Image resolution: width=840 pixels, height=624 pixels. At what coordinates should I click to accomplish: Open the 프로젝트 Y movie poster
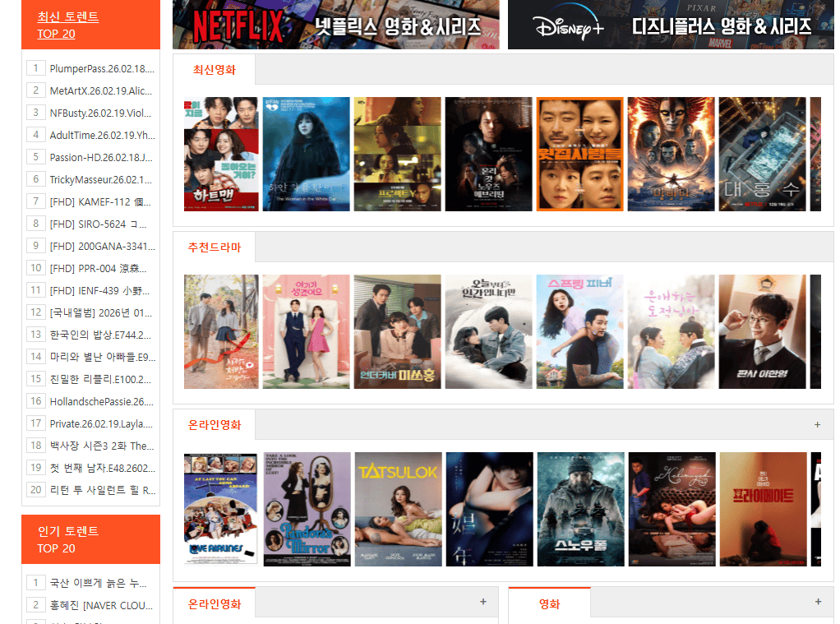pyautogui.click(x=398, y=154)
